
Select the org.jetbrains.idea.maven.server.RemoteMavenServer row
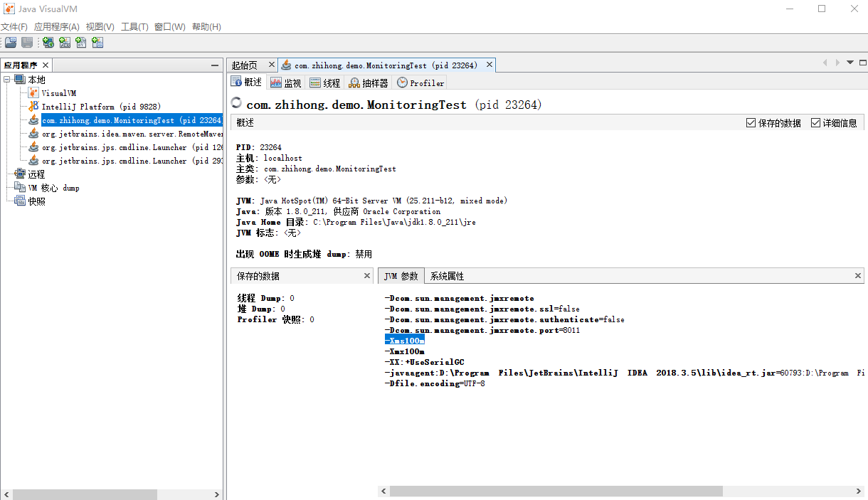pyautogui.click(x=132, y=134)
